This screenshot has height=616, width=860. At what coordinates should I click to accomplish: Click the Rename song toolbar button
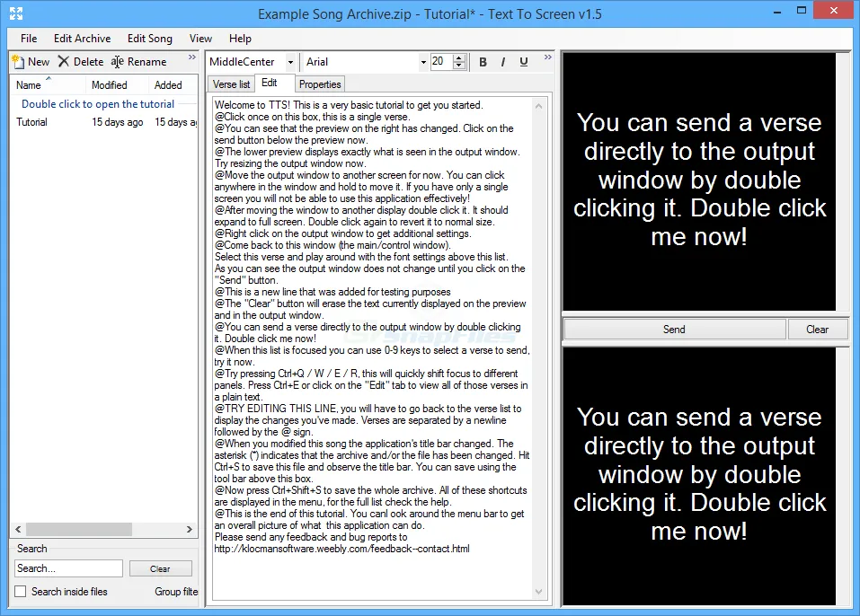pos(138,61)
